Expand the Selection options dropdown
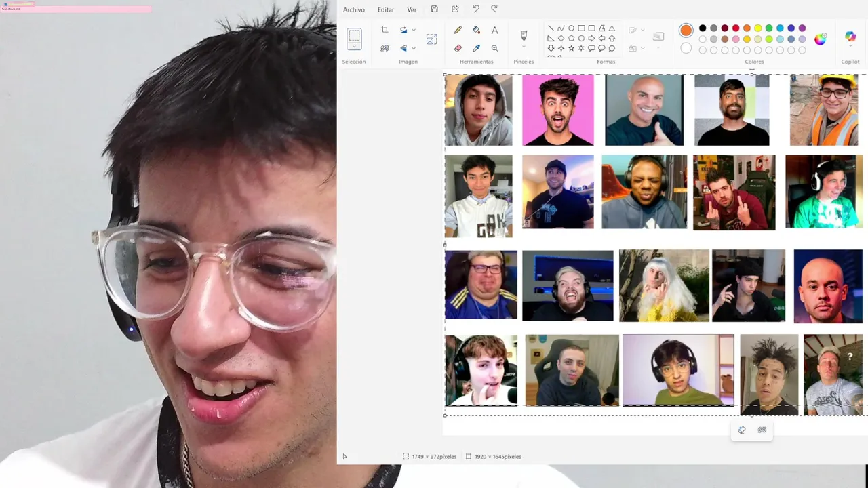Viewport: 868px width, 488px height. coord(354,47)
